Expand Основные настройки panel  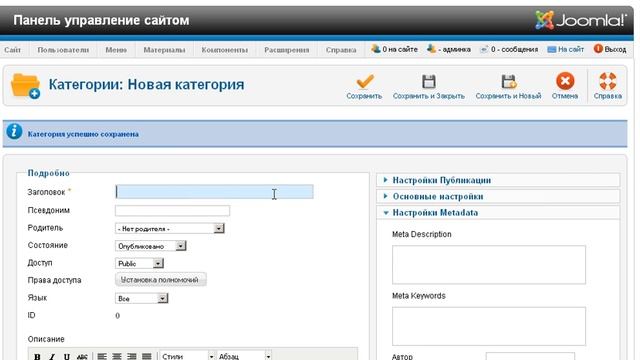pyautogui.click(x=498, y=196)
